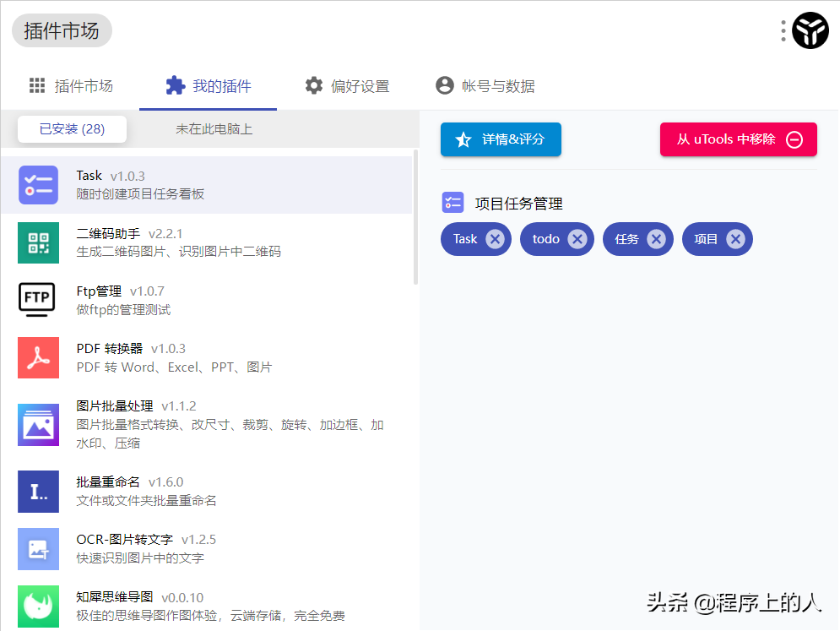Switch to the 我的插件 tab
Image resolution: width=840 pixels, height=631 pixels.
tap(209, 86)
